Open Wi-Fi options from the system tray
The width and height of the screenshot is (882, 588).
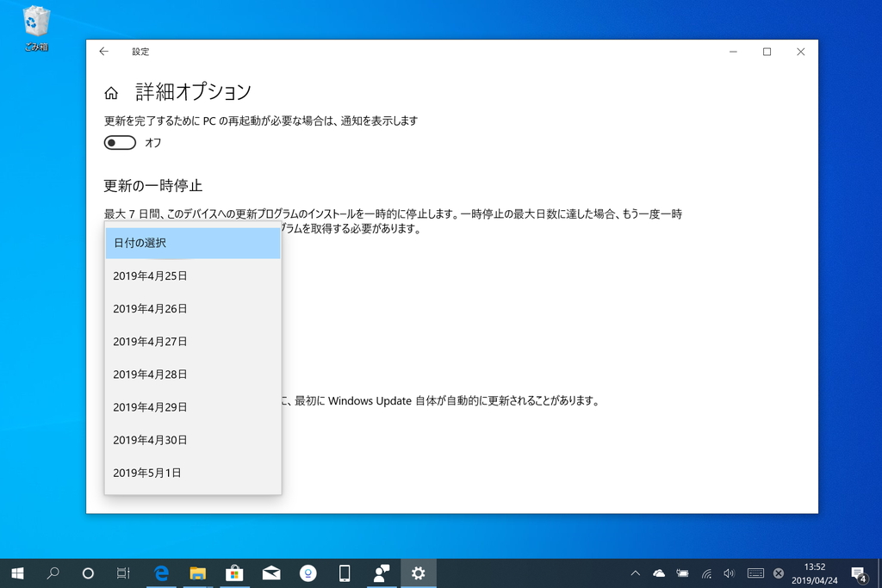pos(706,573)
